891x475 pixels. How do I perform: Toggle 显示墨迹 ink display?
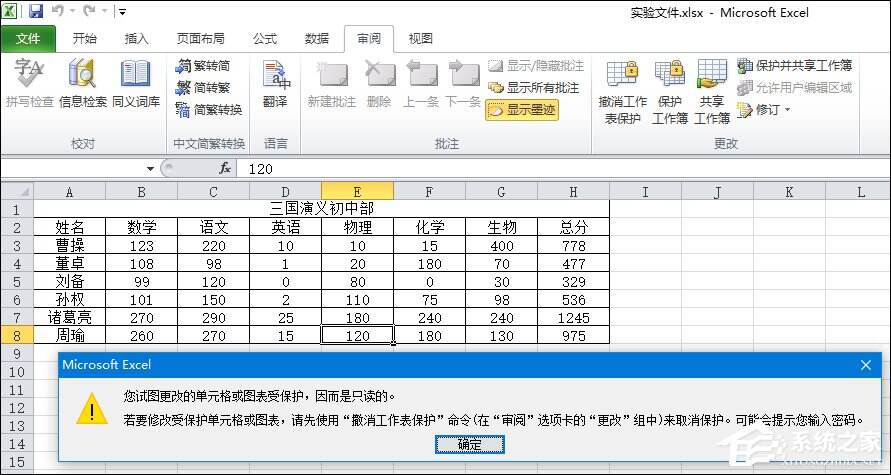click(522, 110)
